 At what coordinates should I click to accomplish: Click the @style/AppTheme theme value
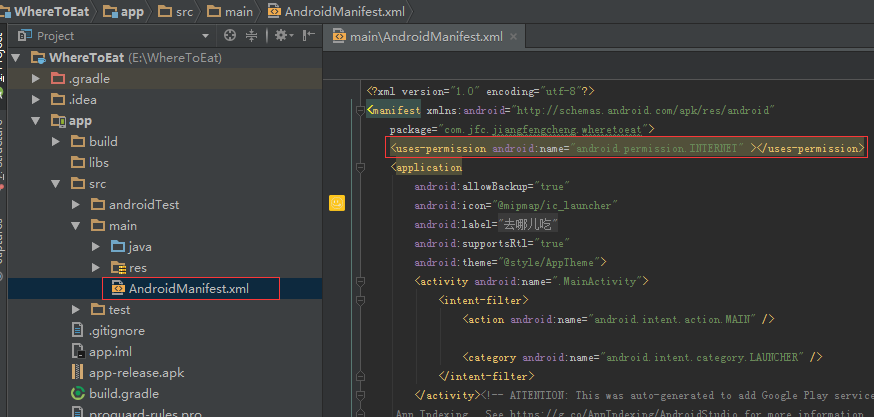coord(547,262)
